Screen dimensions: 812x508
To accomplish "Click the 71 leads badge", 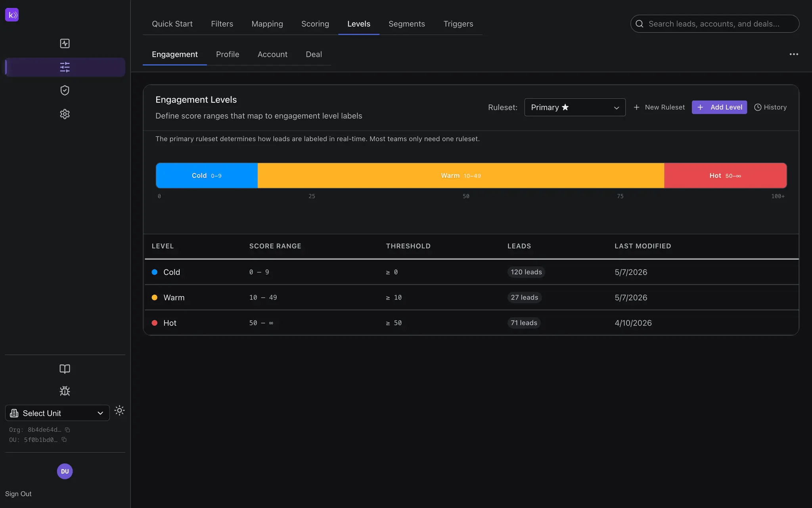I will 524,323.
